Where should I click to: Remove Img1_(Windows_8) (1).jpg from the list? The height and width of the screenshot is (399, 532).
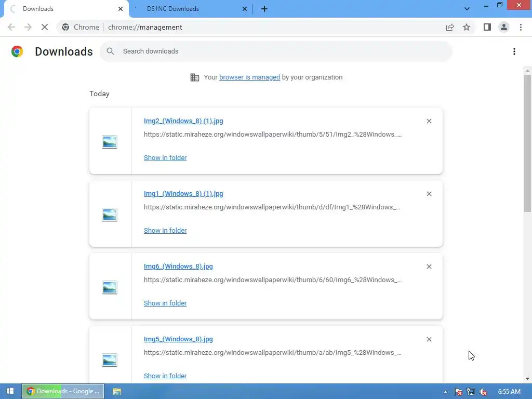[429, 194]
